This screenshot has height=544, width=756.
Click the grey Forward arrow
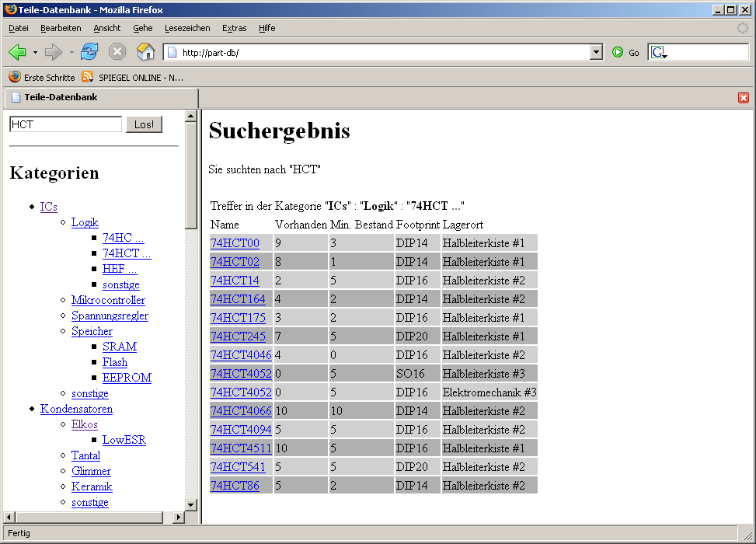(x=53, y=52)
